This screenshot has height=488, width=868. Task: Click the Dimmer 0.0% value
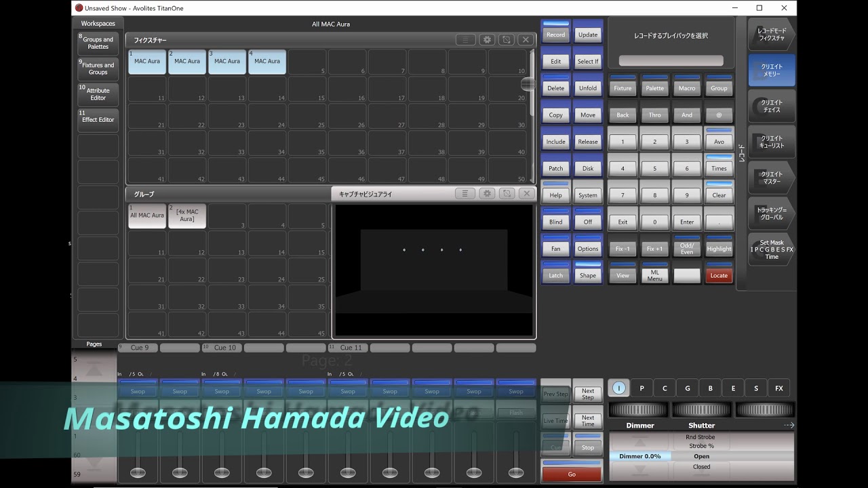pos(639,456)
